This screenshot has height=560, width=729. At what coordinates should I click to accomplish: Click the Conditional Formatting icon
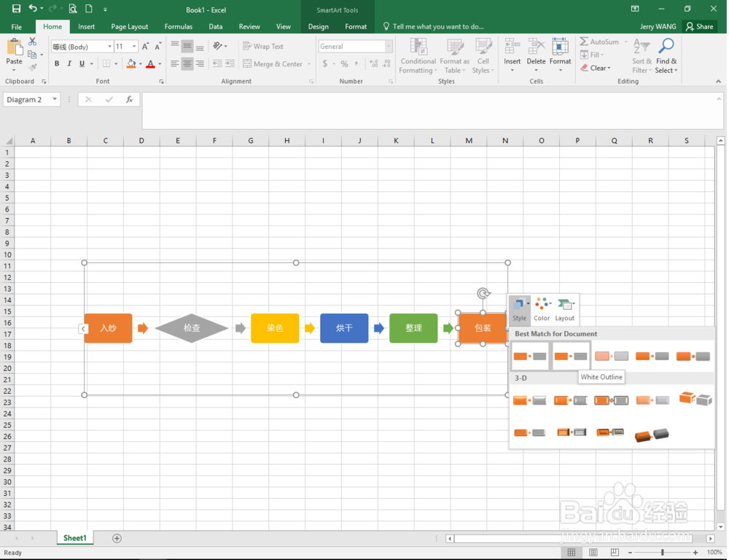click(x=418, y=47)
